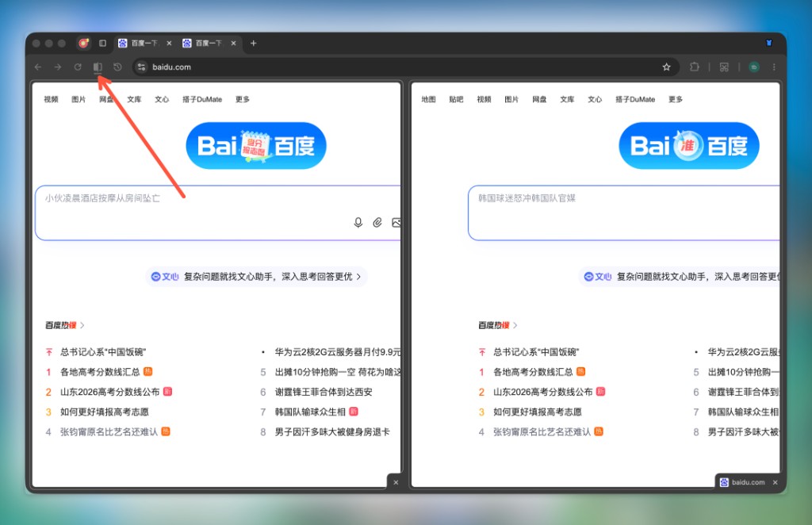Open 百度热搜 heading in right pane
The image size is (812, 525).
pyautogui.click(x=497, y=325)
